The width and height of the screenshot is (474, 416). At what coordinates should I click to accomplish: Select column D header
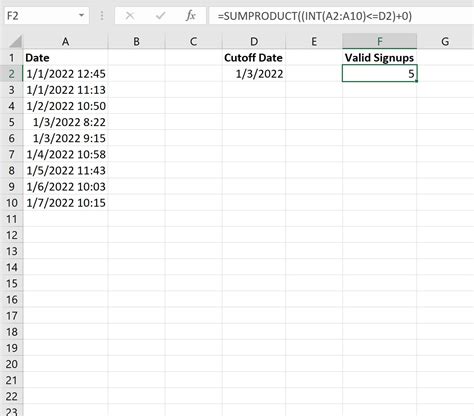(254, 42)
